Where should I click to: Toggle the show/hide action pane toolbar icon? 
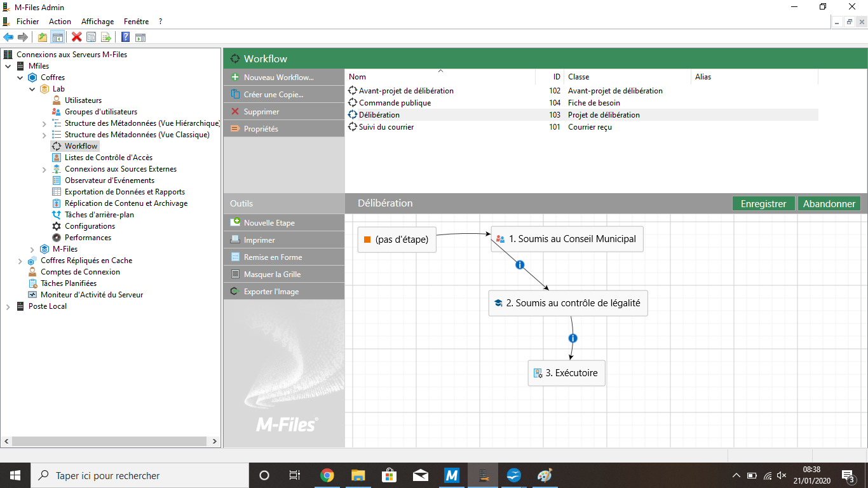[x=140, y=37]
